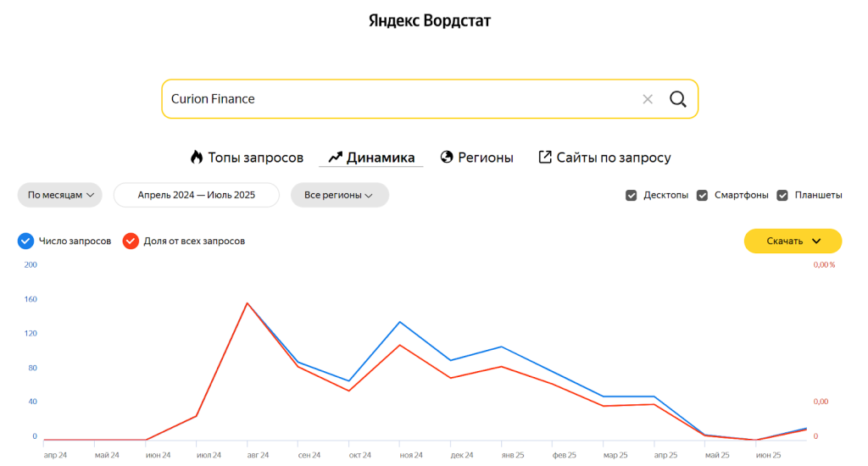Uncheck the Десктопы checkbox
Image resolution: width=868 pixels, height=466 pixels.
(631, 195)
